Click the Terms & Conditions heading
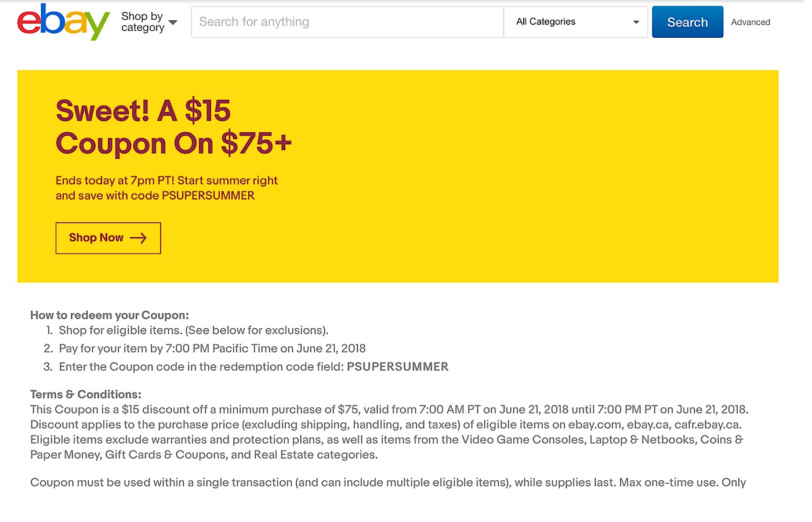812x522 pixels. 86,394
